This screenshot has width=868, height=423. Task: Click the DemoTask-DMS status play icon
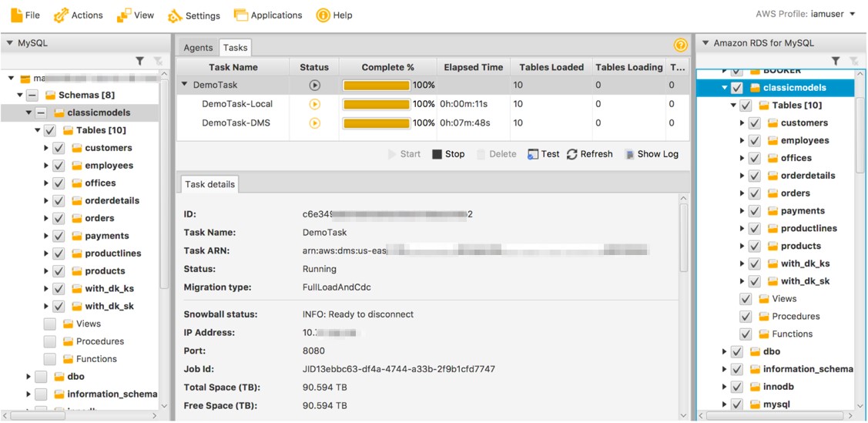click(x=314, y=123)
